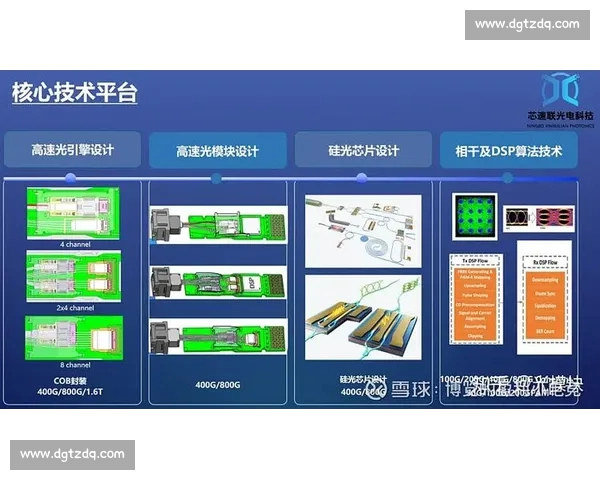Screen dimensions: 600x480
Task: Click the "2x4 channel" caption
Action: (x=75, y=308)
